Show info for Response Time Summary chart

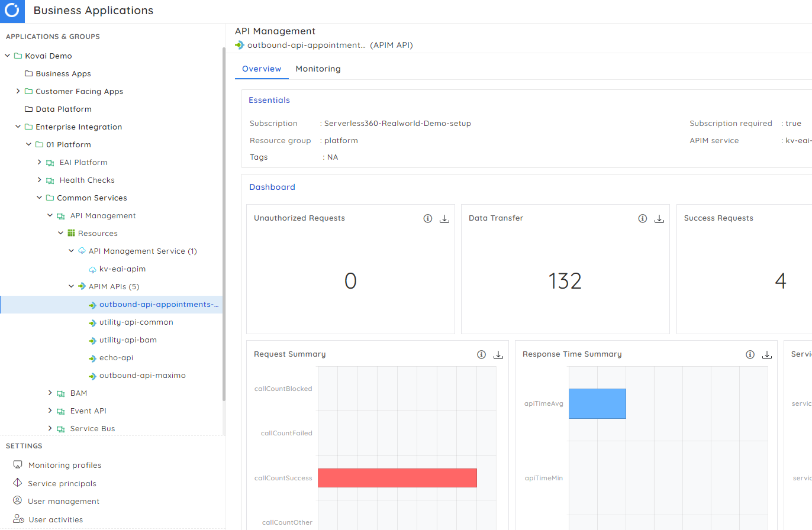(x=750, y=355)
